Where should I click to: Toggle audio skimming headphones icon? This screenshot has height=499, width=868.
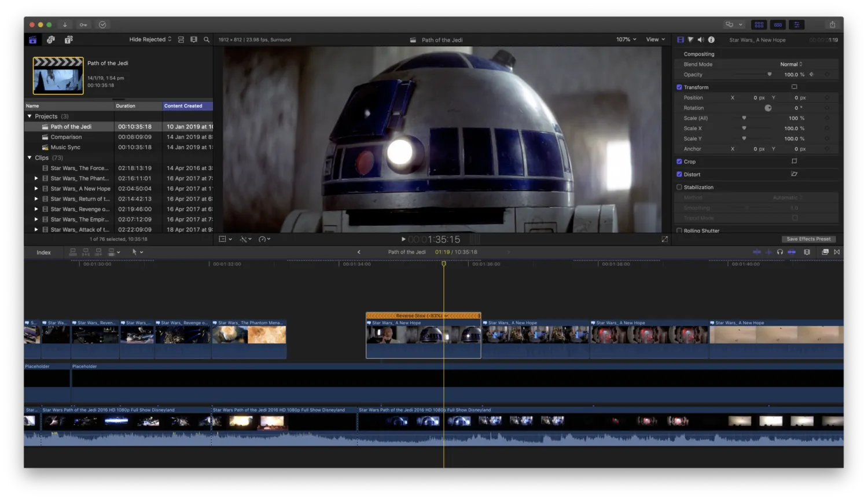pyautogui.click(x=780, y=252)
